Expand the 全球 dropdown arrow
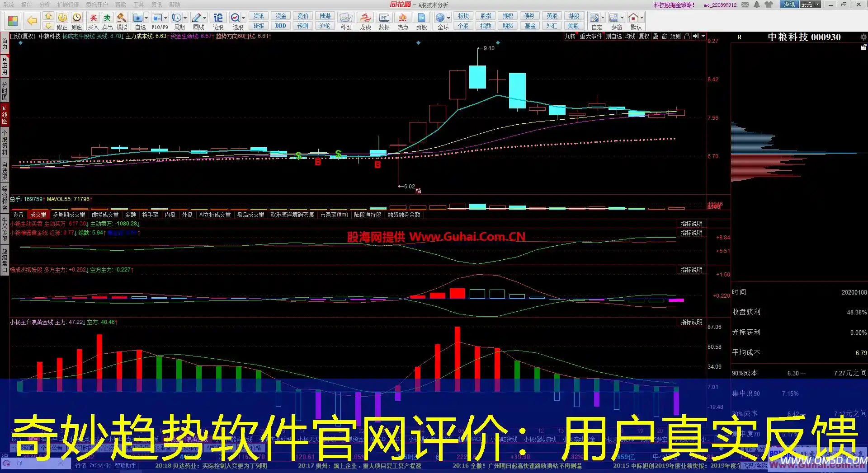The image size is (868, 473). (448, 18)
